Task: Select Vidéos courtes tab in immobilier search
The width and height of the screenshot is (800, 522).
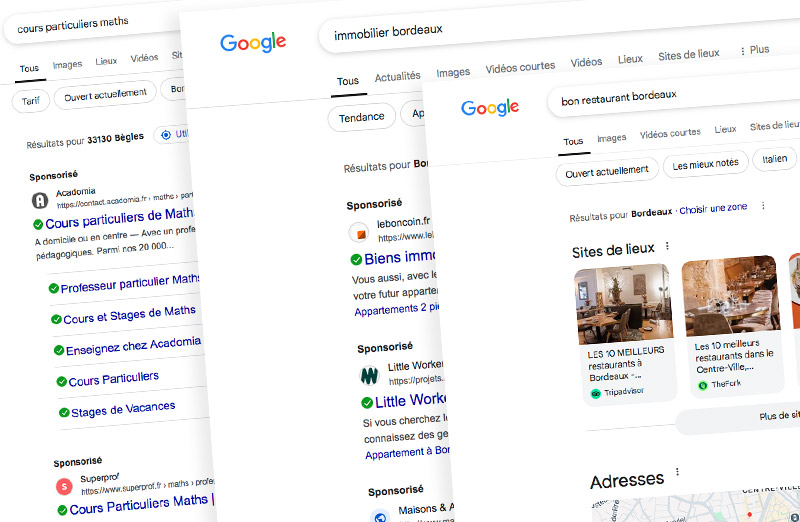Action: [520, 67]
